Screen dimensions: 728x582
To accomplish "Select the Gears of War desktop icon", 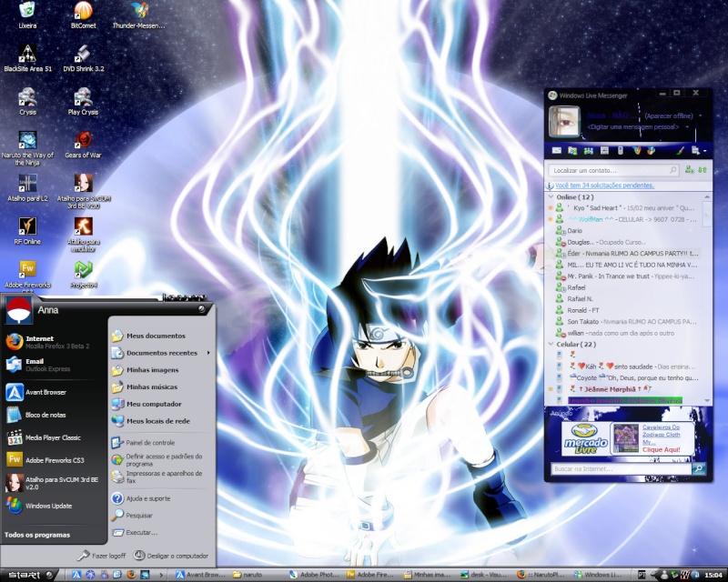I will (83, 145).
